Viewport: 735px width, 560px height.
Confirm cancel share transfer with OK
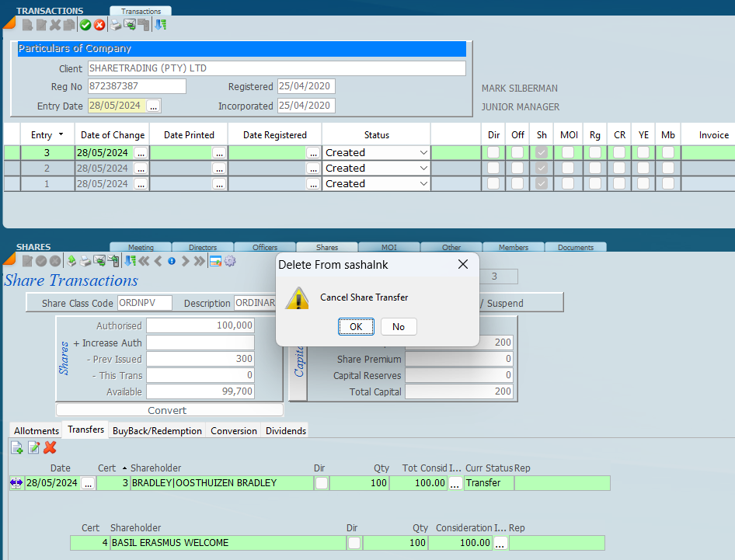coord(356,326)
